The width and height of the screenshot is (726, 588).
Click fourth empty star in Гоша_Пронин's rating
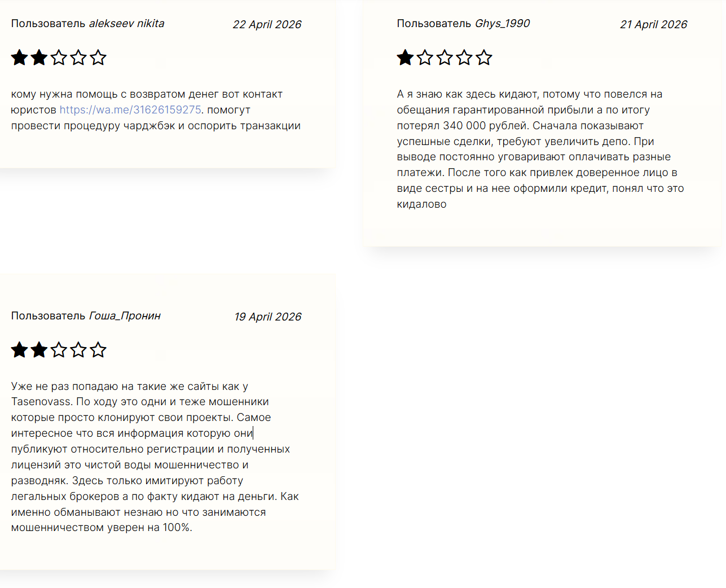click(x=78, y=350)
